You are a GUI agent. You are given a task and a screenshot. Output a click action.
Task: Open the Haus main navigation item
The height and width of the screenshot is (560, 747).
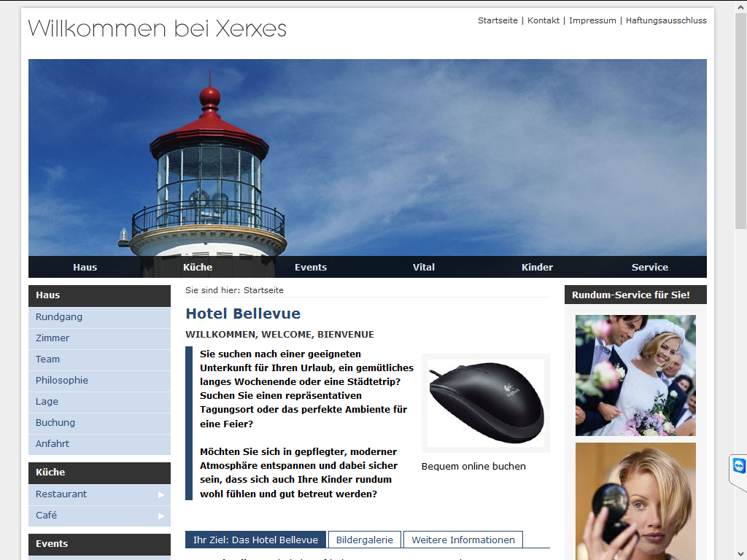[x=85, y=267]
